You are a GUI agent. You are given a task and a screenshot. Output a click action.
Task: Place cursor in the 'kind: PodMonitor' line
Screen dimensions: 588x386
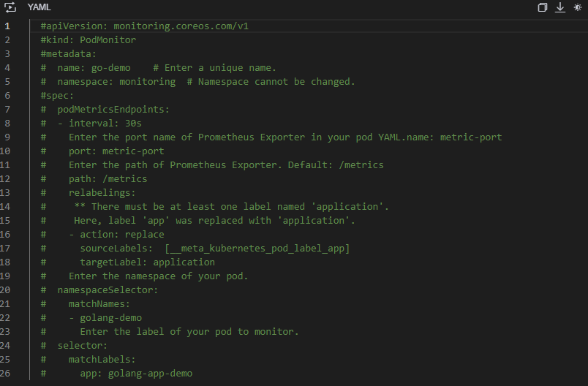tap(88, 40)
